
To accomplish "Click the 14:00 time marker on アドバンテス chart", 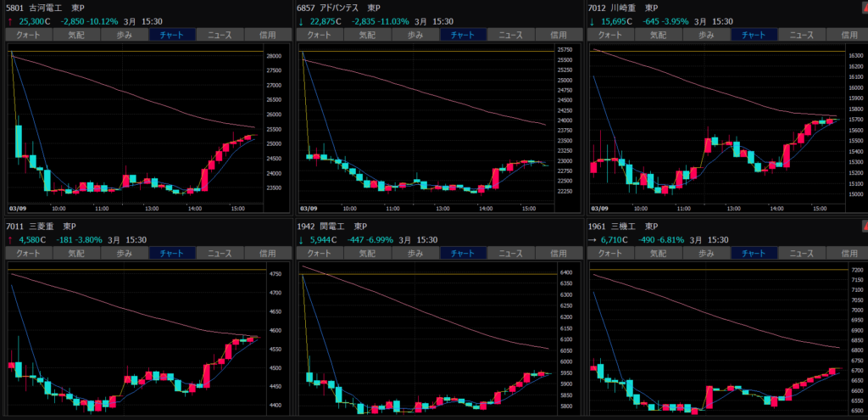I will click(x=485, y=206).
